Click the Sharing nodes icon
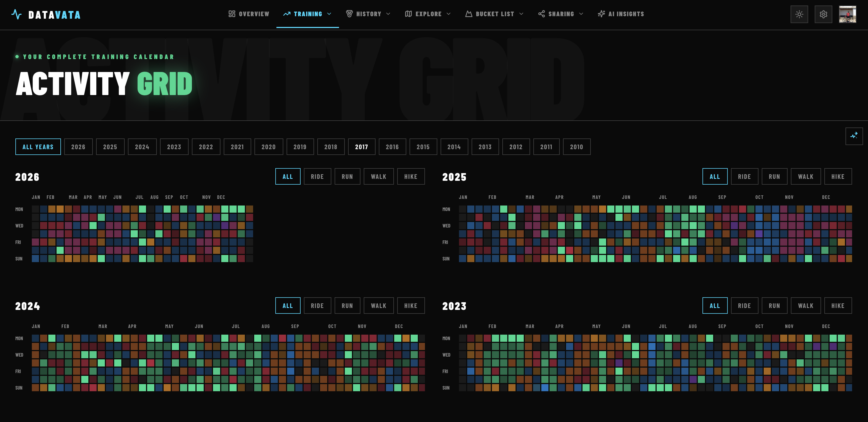868x422 pixels. (542, 14)
